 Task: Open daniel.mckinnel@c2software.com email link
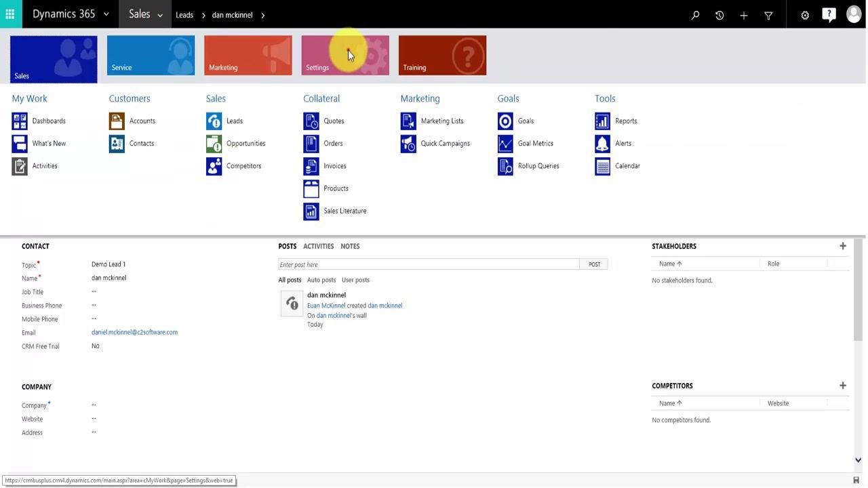(134, 332)
